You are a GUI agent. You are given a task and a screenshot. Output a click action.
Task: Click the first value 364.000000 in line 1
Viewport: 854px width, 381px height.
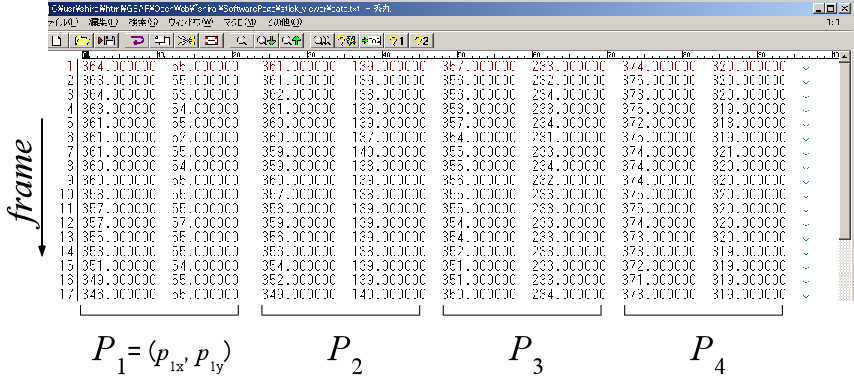pos(119,66)
